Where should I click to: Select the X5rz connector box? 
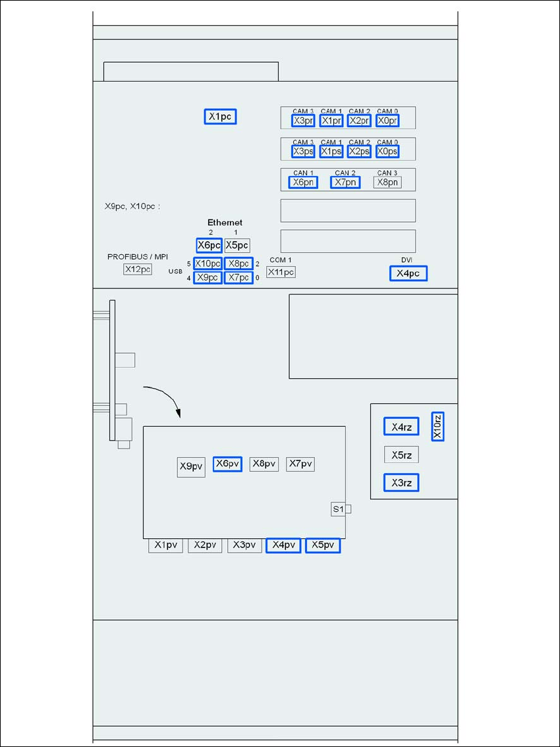point(401,455)
